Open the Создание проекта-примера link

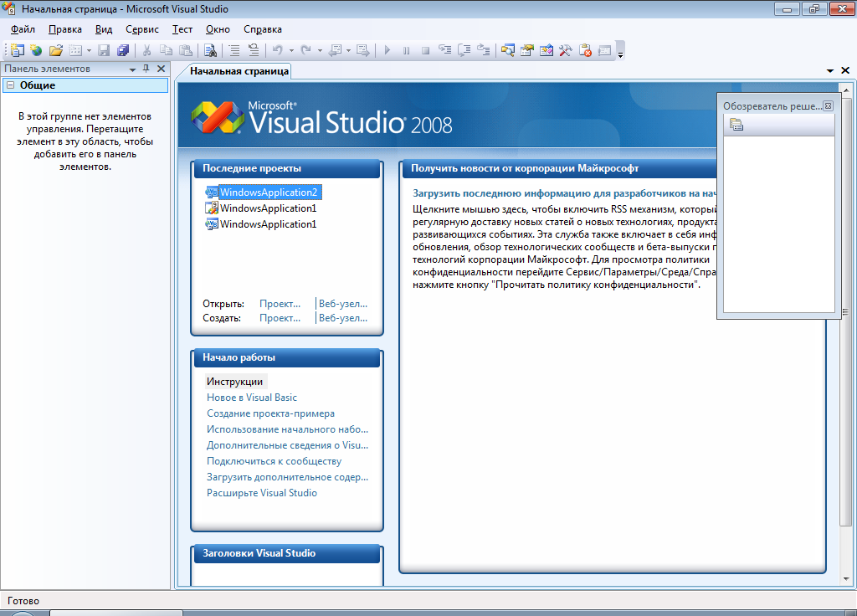270,413
